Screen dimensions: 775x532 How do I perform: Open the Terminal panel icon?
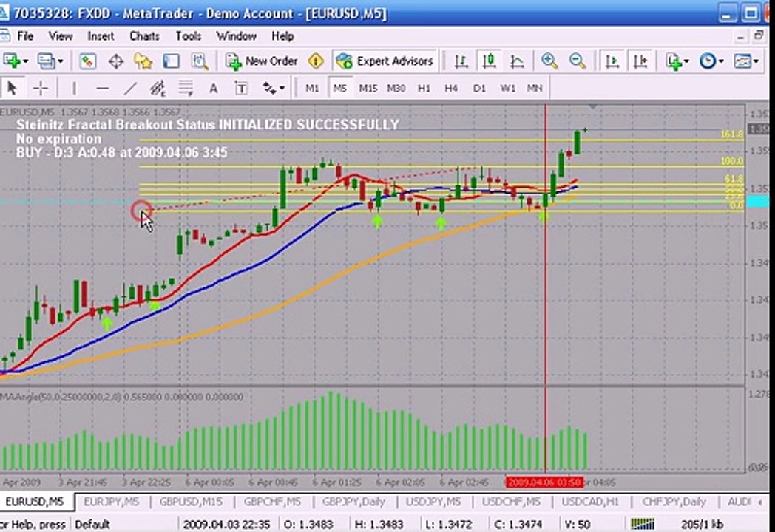point(171,61)
